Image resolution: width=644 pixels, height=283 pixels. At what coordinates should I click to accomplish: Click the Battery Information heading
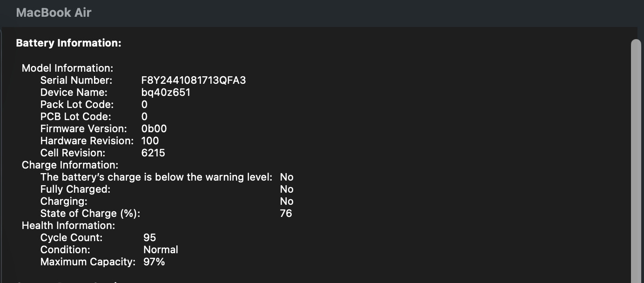[x=68, y=43]
